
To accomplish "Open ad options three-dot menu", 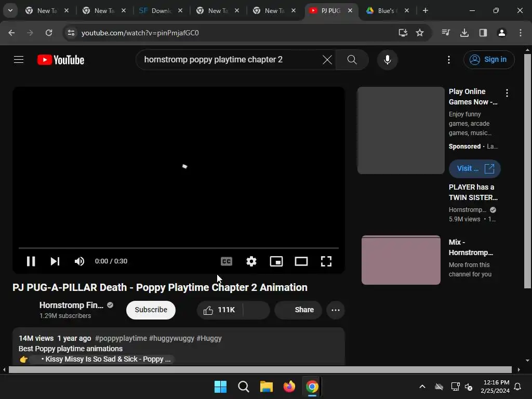I will pyautogui.click(x=507, y=93).
